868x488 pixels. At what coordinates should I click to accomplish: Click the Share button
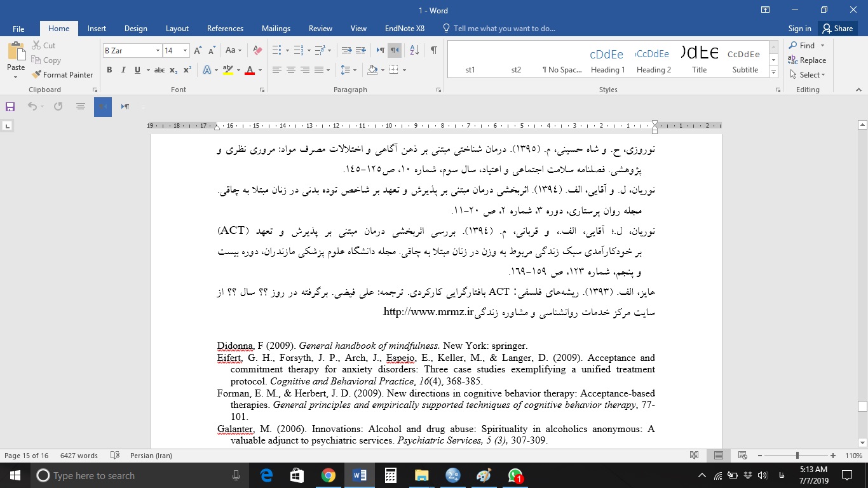coord(838,28)
